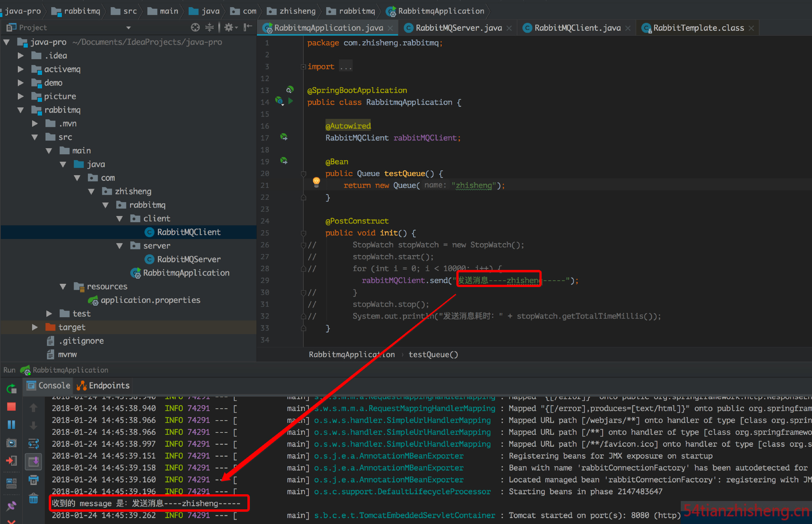Collapse the rabbitmq module folder

[x=21, y=110]
